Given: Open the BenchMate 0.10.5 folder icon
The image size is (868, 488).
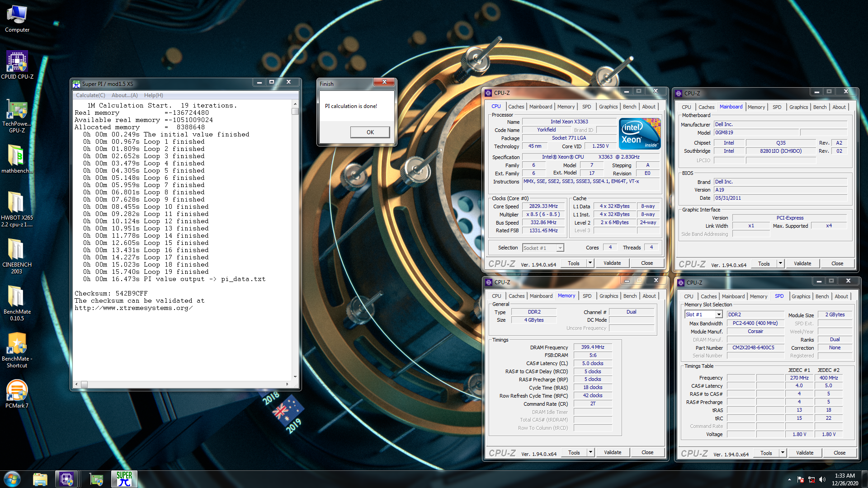Looking at the screenshot, I should 17,303.
